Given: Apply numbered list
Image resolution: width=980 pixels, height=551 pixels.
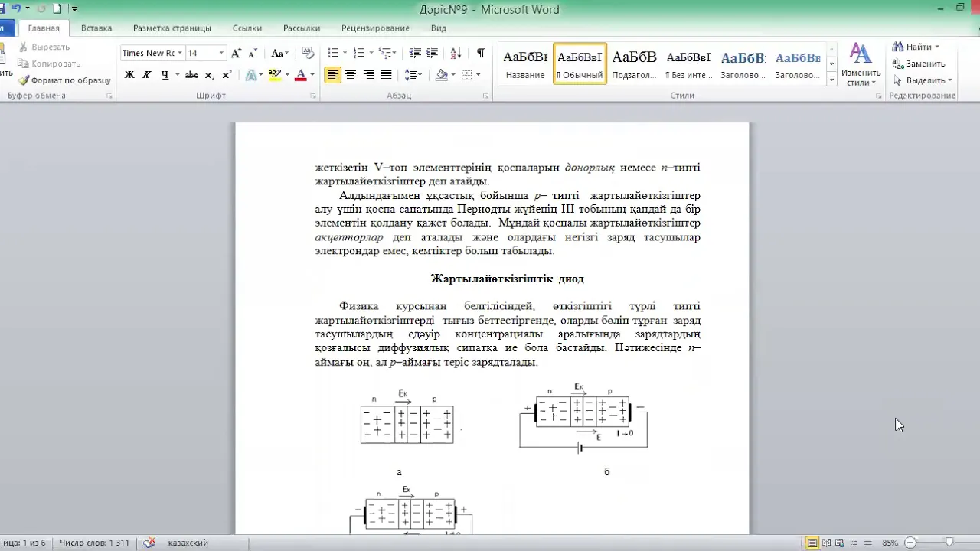Looking at the screenshot, I should pyautogui.click(x=358, y=53).
